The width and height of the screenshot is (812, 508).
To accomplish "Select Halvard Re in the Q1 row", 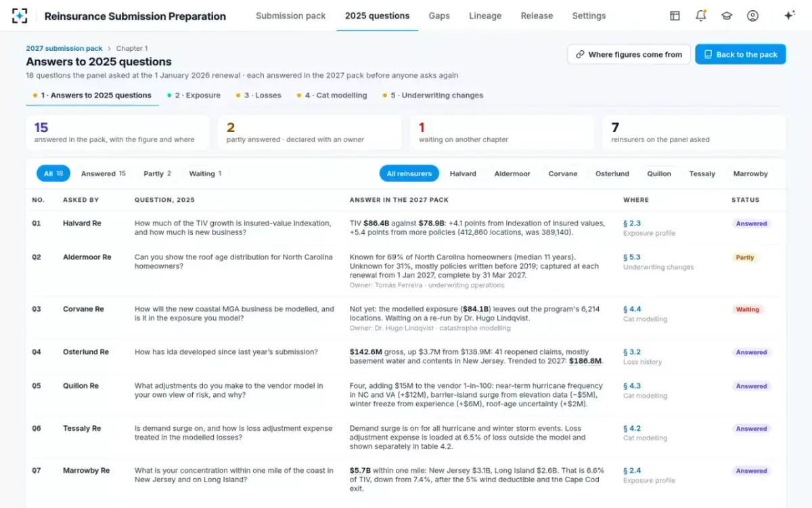I will pos(81,223).
